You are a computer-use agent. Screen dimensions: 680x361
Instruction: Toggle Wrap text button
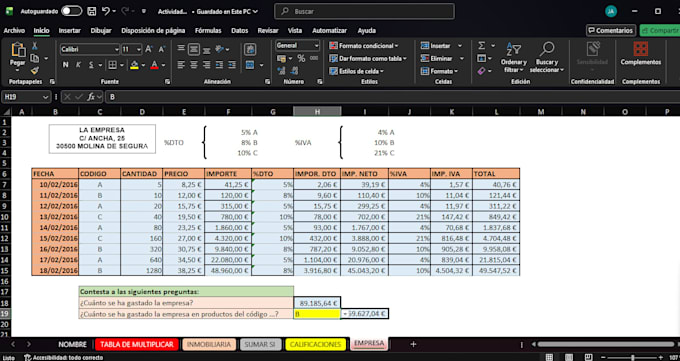tap(250, 49)
